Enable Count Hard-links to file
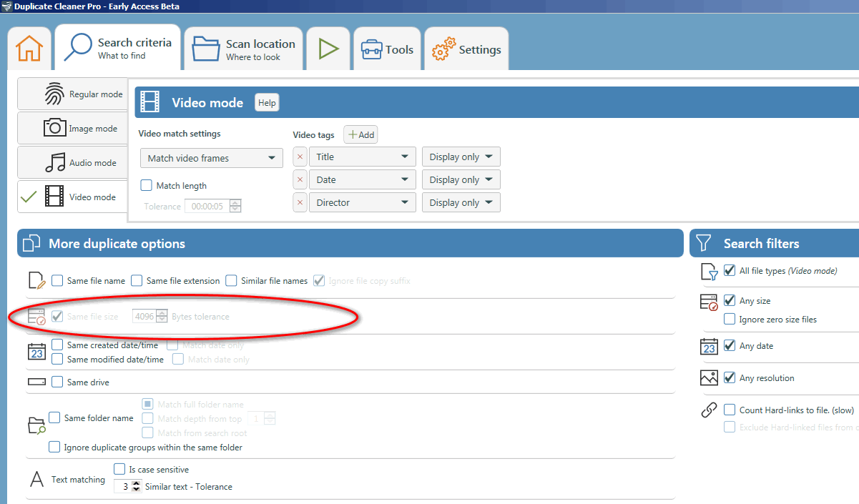This screenshot has width=859, height=504. [x=730, y=410]
